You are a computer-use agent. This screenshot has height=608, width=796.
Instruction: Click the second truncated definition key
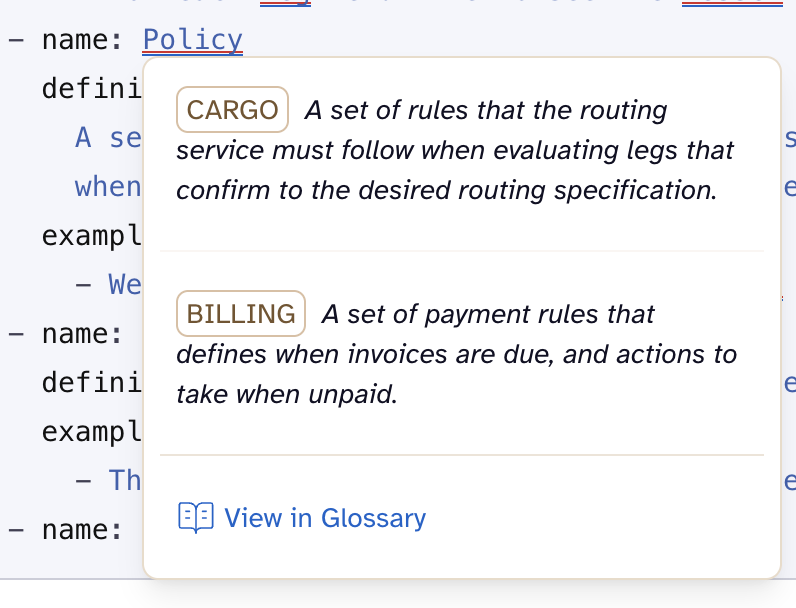[92, 382]
